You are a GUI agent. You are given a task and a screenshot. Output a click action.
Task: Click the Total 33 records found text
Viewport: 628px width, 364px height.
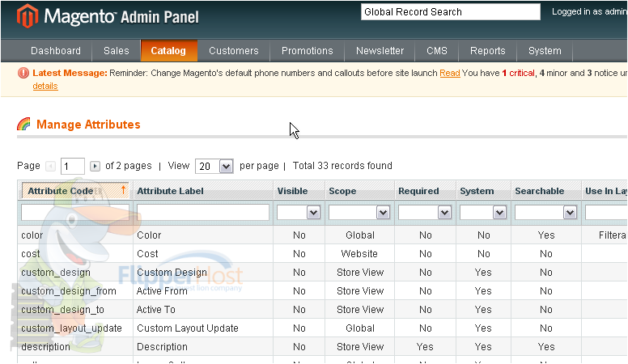[x=342, y=166]
